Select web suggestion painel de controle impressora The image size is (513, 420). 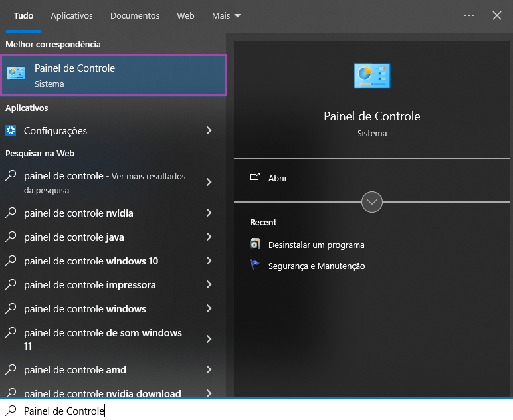pos(90,285)
